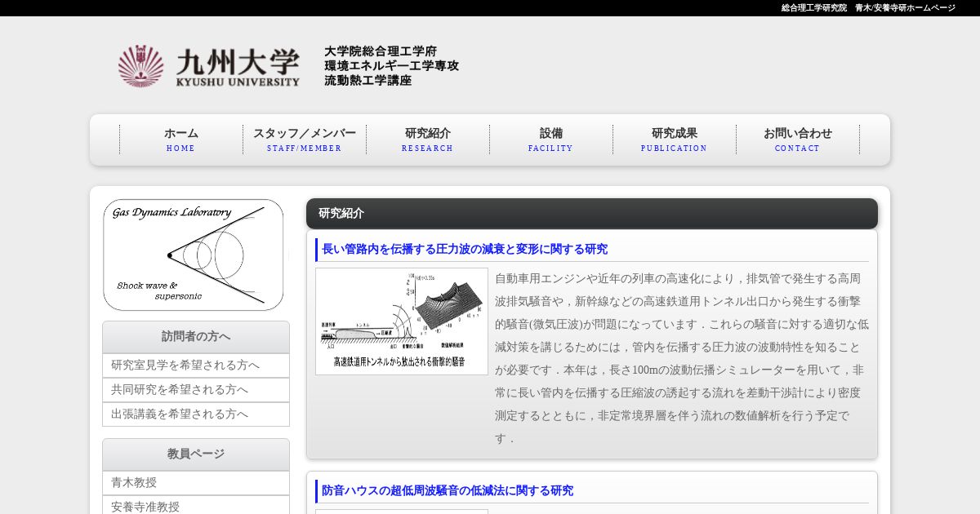
Task: Select the 設備 FACILITY menu item
Action: coord(551,140)
